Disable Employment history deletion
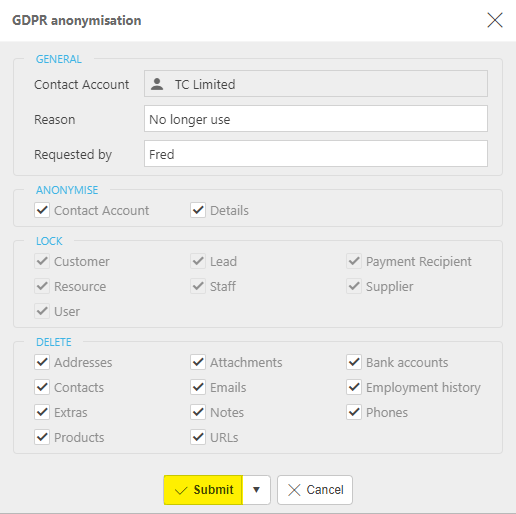Viewport: 516px width, 514px height. (x=354, y=387)
